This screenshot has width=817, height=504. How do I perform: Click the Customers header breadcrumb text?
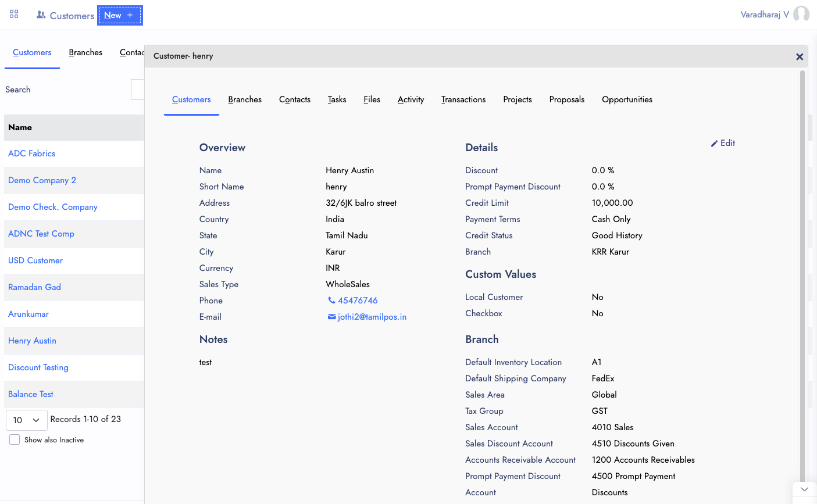[72, 16]
